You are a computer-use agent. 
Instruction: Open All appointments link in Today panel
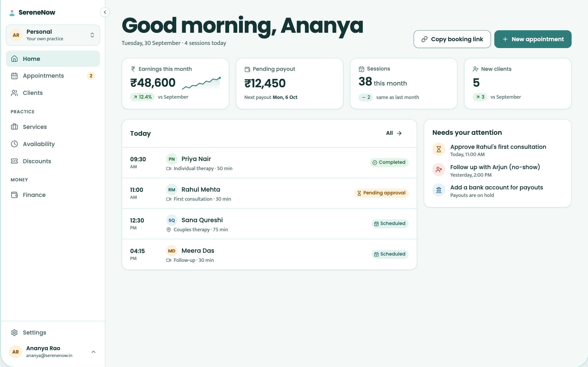click(394, 133)
